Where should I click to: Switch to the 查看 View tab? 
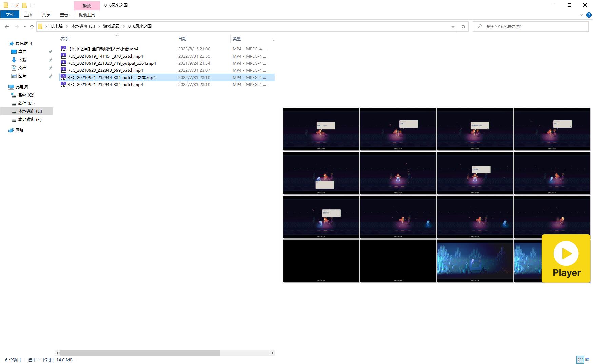pos(64,15)
